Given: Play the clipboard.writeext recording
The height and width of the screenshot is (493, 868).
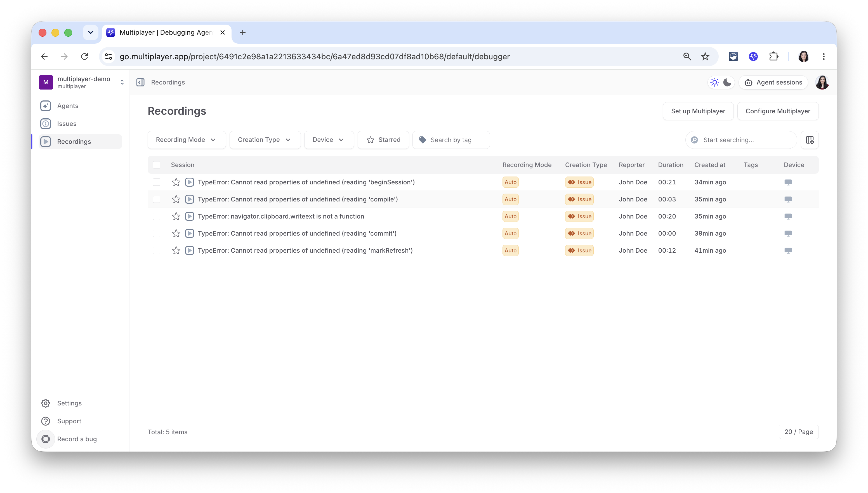Looking at the screenshot, I should [x=190, y=216].
